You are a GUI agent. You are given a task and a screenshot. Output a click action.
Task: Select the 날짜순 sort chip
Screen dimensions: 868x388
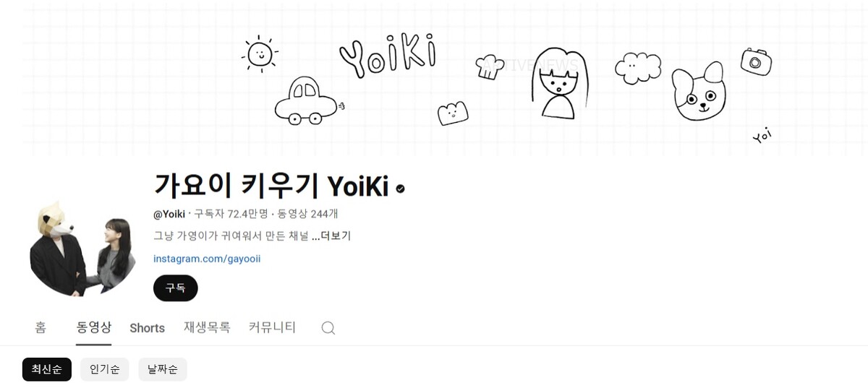(163, 369)
